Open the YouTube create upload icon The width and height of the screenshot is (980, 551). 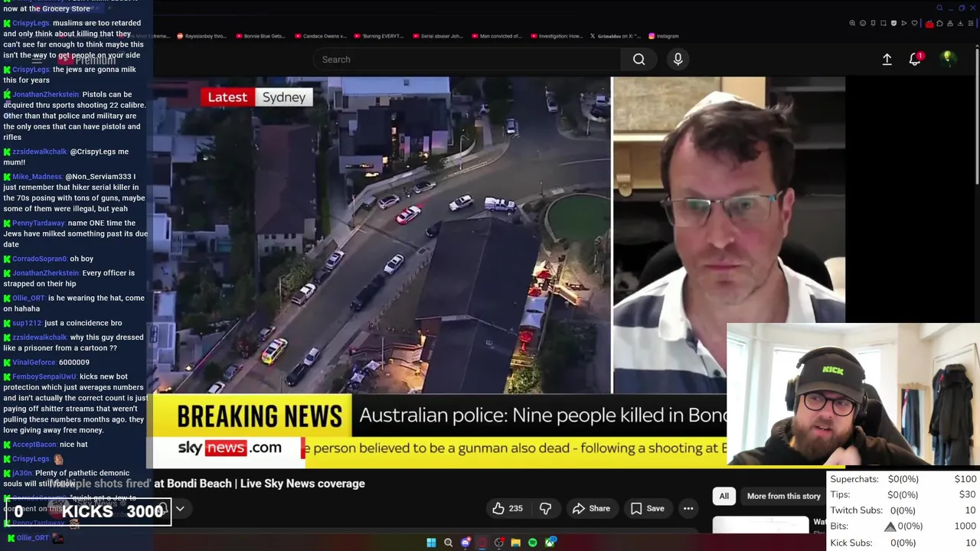[x=887, y=59]
